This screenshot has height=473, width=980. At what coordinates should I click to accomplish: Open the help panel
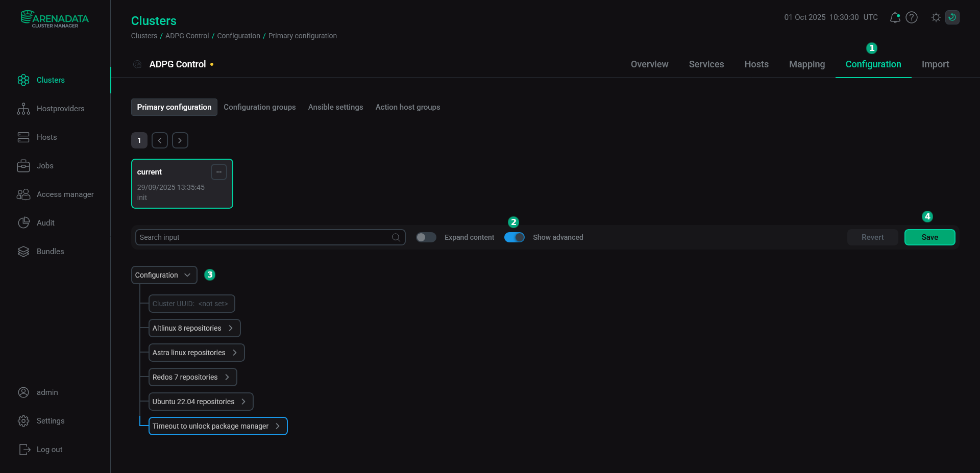(x=912, y=17)
